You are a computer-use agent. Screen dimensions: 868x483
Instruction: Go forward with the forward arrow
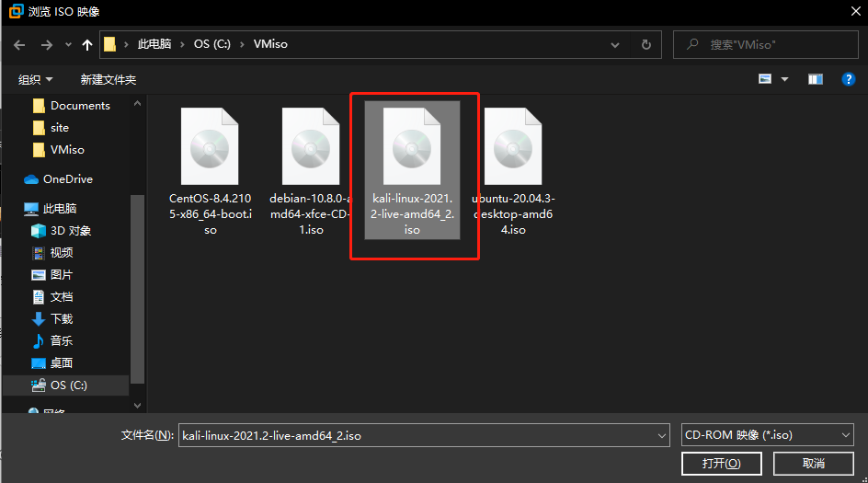[x=47, y=45]
